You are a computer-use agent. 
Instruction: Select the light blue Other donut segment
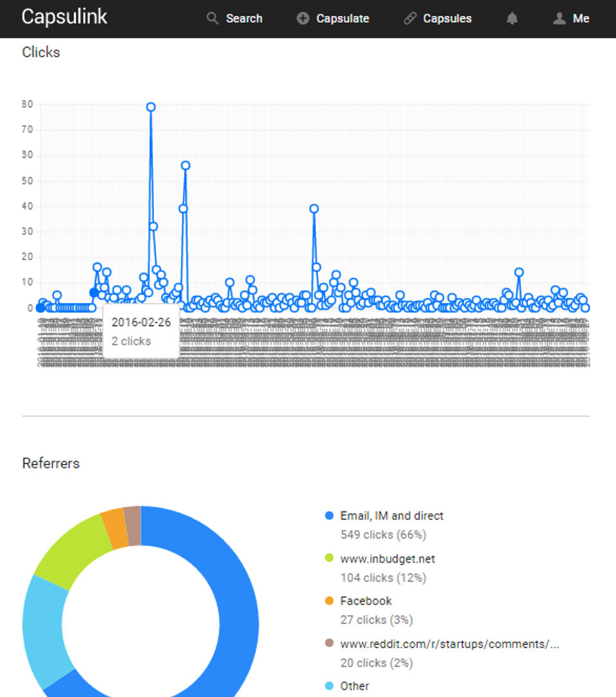click(x=44, y=631)
